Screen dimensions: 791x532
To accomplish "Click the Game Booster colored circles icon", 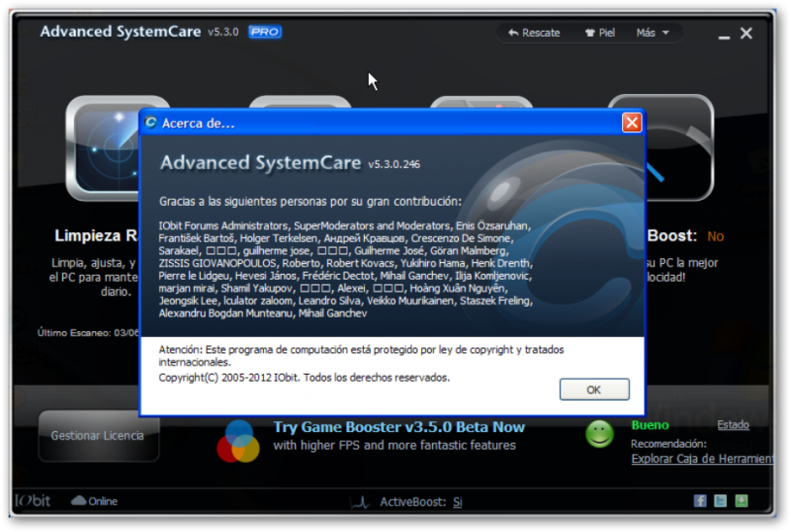I will tap(237, 441).
